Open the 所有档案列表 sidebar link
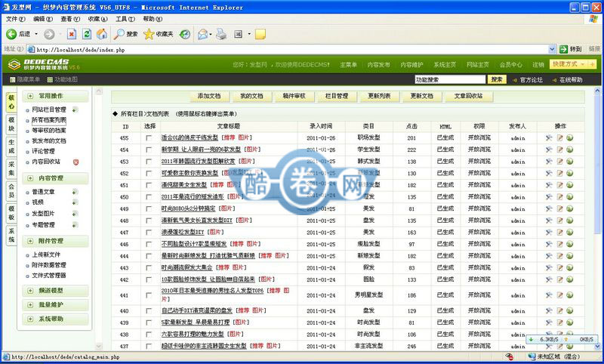 [x=49, y=120]
